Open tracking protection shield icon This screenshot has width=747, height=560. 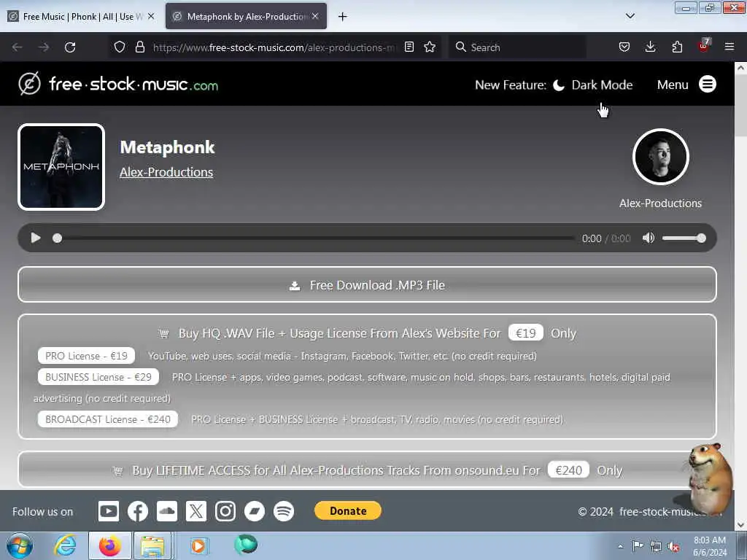[120, 47]
